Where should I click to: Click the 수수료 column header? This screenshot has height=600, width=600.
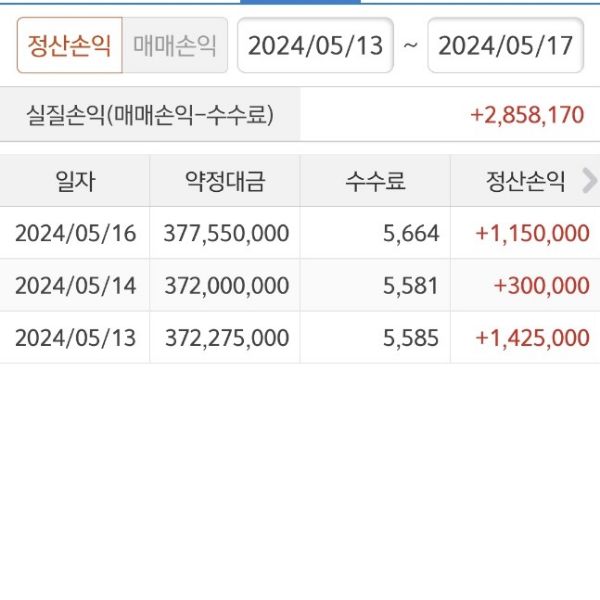point(376,181)
